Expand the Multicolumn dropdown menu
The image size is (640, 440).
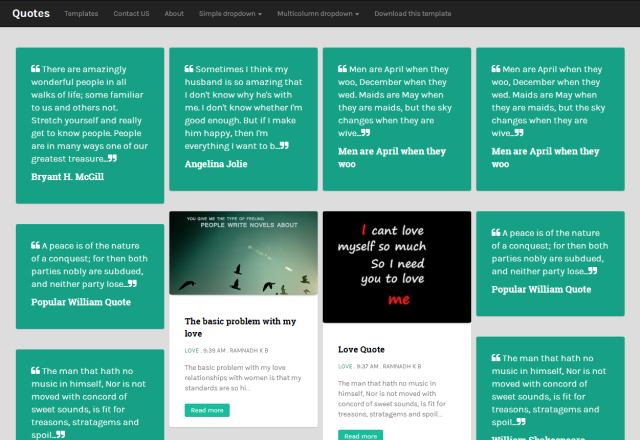pyautogui.click(x=318, y=13)
